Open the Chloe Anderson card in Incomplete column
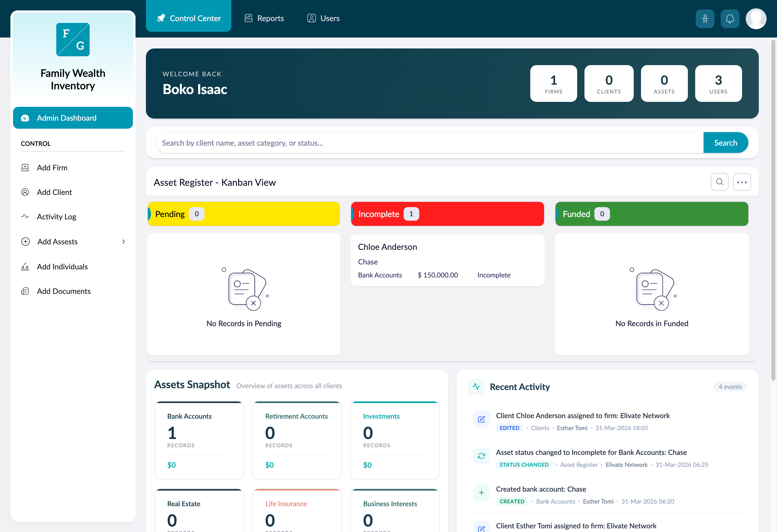The image size is (777, 532). (447, 260)
